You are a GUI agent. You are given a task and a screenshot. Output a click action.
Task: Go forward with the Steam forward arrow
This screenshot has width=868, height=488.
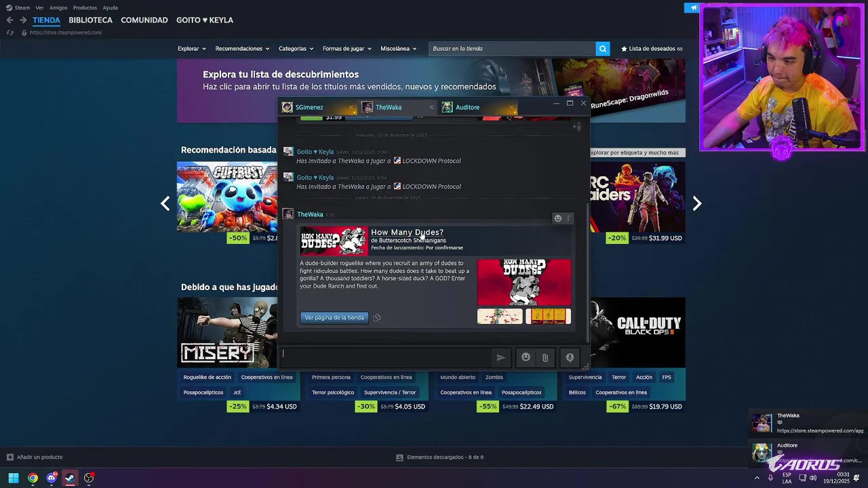pyautogui.click(x=23, y=20)
